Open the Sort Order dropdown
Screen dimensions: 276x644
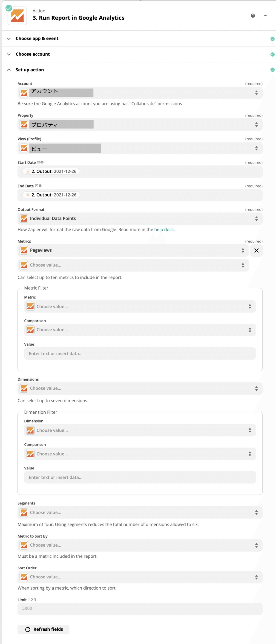tap(140, 577)
